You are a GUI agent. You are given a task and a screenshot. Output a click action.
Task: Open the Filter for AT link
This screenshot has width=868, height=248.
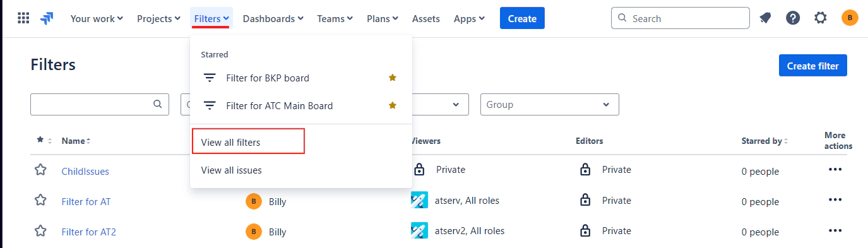(x=86, y=201)
